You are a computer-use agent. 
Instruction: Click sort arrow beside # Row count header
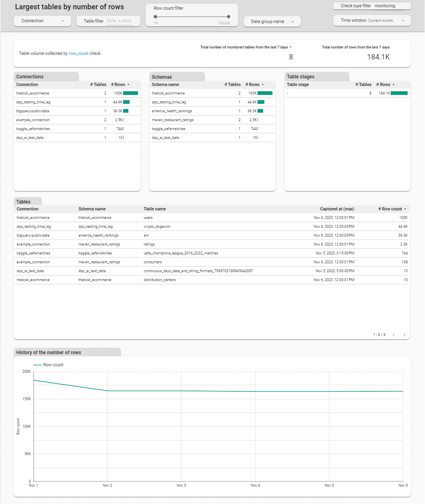405,209
